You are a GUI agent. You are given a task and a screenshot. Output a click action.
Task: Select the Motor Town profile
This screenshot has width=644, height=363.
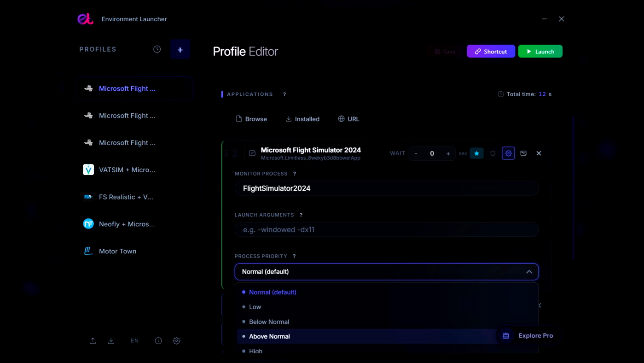pos(134,251)
